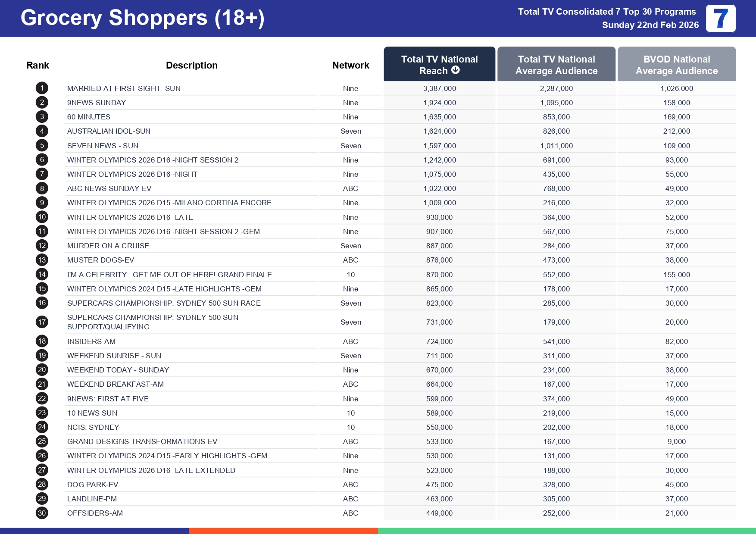
Task: Click the 3,387,000 reach value
Action: 439,88
